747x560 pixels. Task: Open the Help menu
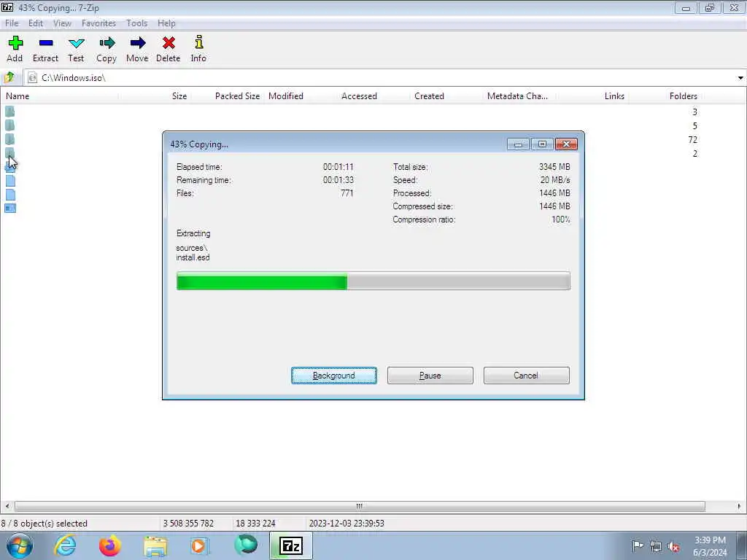(167, 23)
